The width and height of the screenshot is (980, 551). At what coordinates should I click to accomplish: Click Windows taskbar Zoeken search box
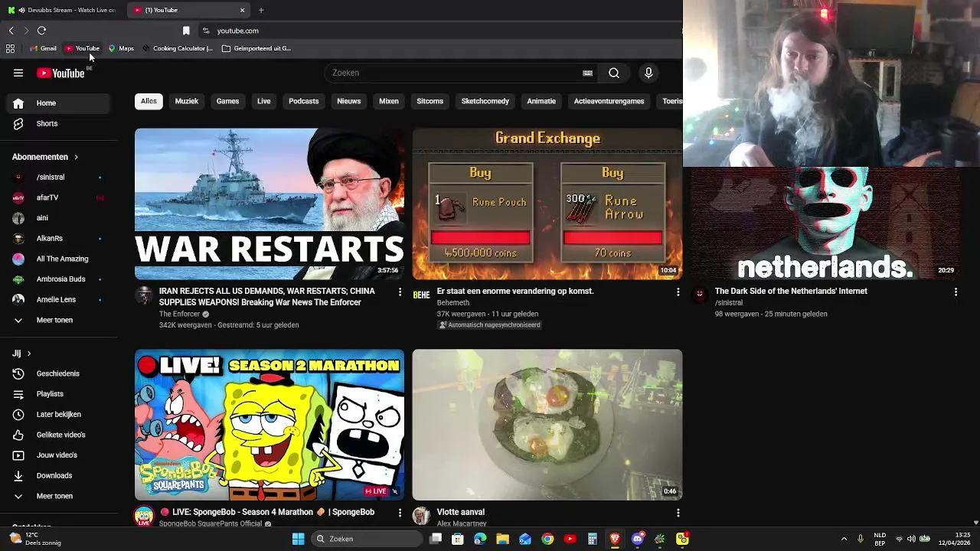tap(366, 539)
